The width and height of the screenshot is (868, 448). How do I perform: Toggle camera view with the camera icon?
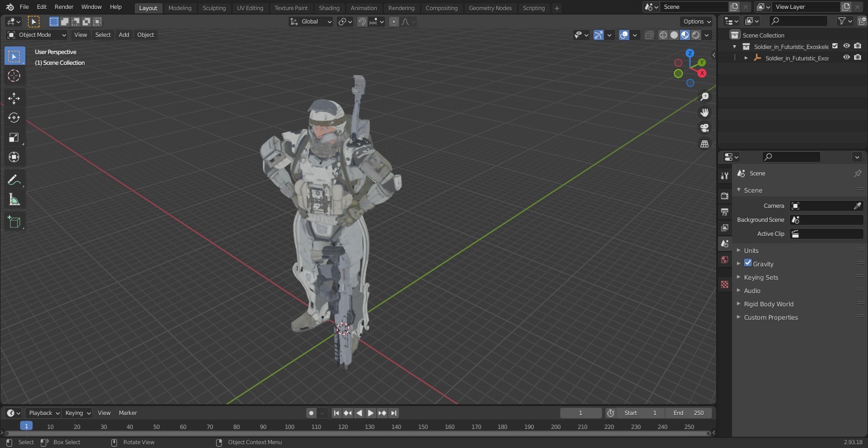[704, 128]
